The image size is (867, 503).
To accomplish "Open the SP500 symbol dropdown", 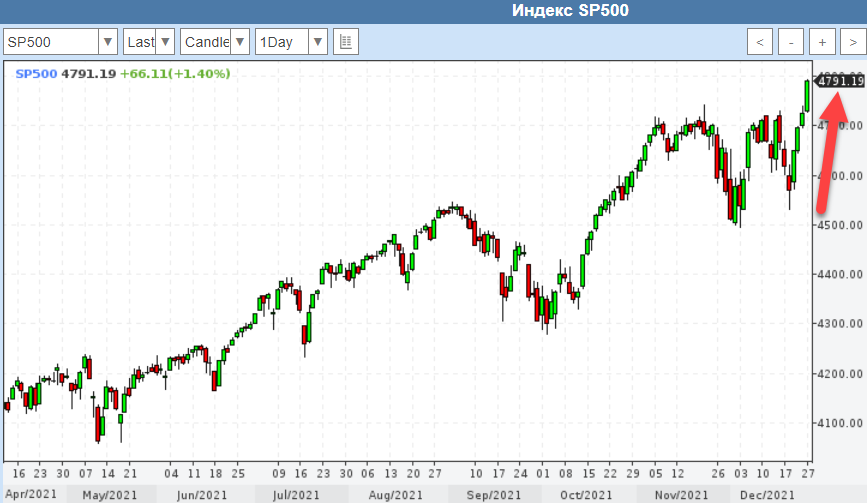I will pyautogui.click(x=60, y=42).
